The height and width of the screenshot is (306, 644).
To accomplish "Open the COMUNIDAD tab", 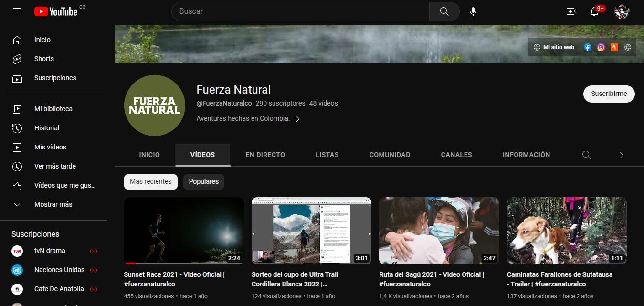I will 390,155.
